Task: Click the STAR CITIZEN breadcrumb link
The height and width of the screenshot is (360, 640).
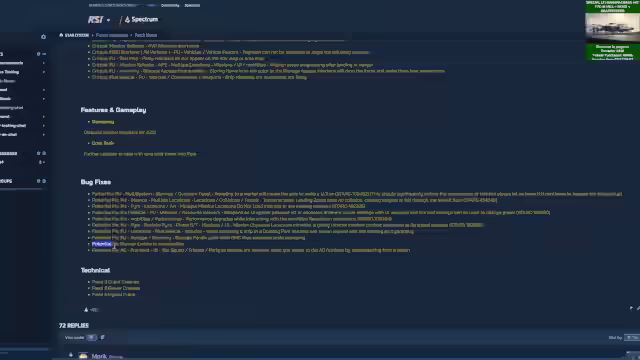Action: click(x=74, y=35)
